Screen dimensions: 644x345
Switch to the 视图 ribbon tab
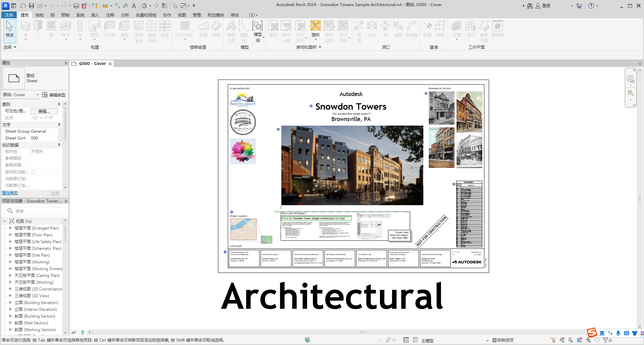tap(182, 15)
